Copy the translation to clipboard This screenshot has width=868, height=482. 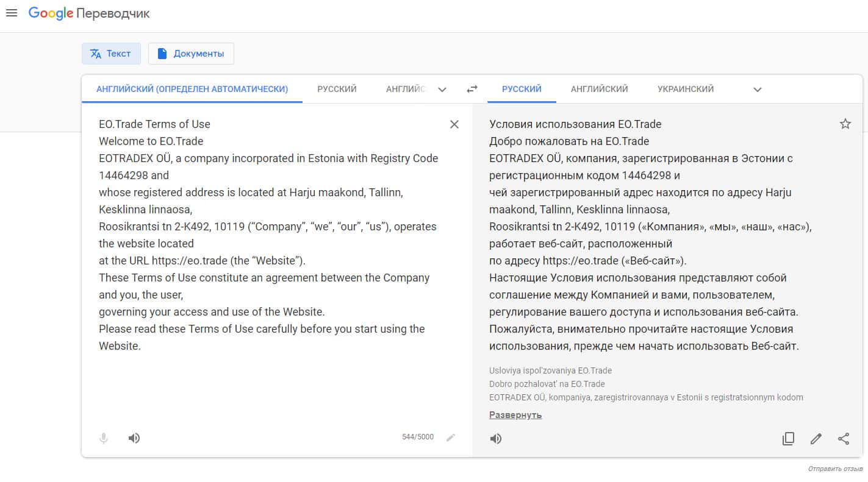click(x=788, y=439)
